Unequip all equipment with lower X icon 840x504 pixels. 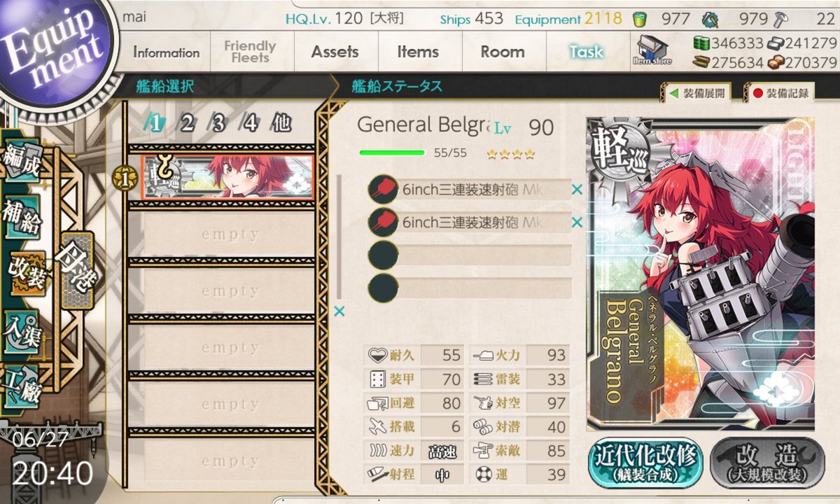pos(339,311)
